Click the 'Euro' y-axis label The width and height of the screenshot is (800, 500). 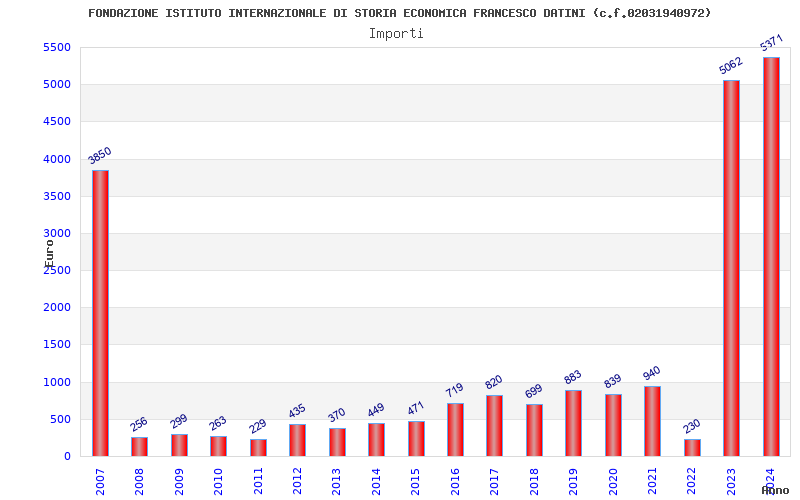pos(49,254)
